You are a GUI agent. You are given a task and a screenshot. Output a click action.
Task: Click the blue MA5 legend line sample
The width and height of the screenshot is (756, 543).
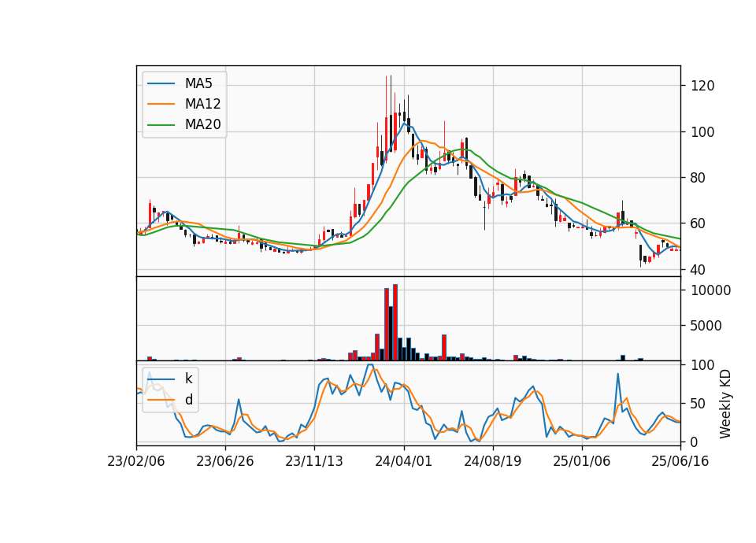pyautogui.click(x=161, y=83)
